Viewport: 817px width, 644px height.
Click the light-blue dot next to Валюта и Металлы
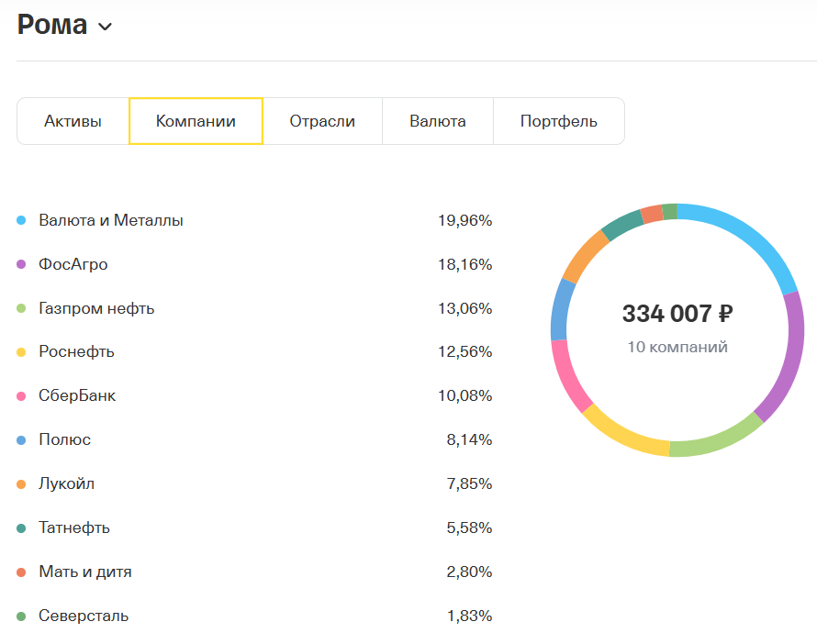click(21, 220)
